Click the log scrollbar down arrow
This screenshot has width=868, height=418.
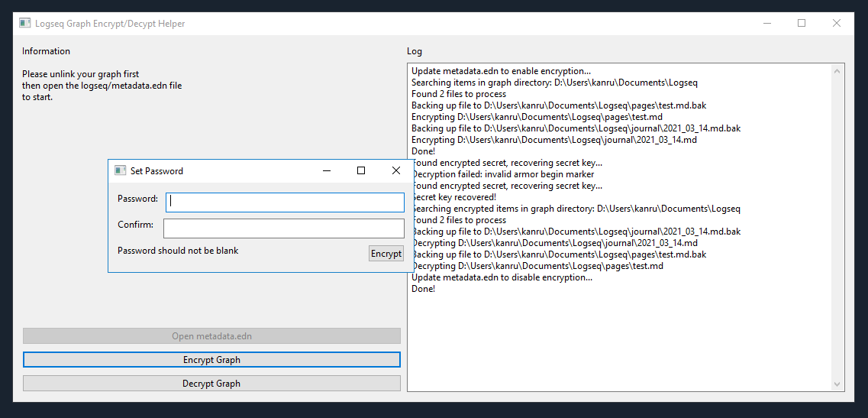(x=837, y=384)
